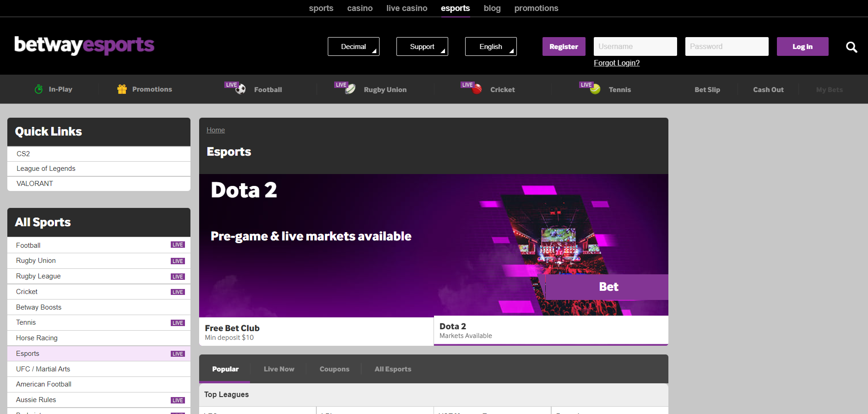Select League of Legends quick link
868x414 pixels.
[99, 169]
